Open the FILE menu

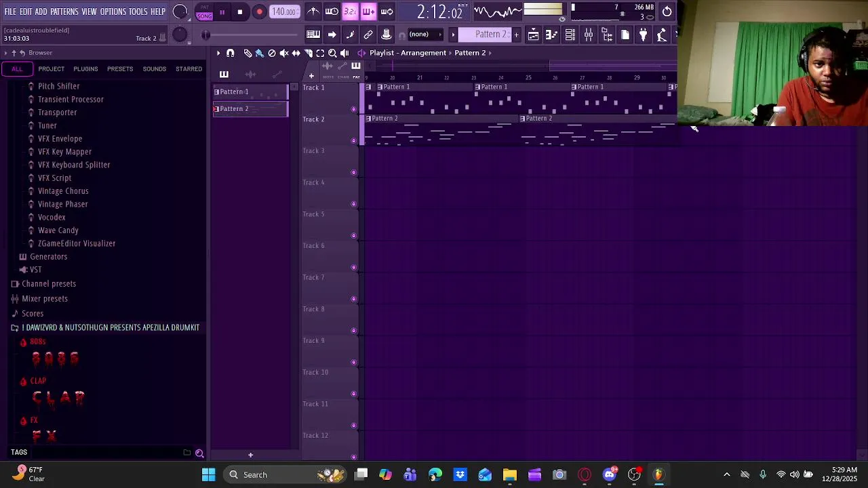[x=10, y=12]
